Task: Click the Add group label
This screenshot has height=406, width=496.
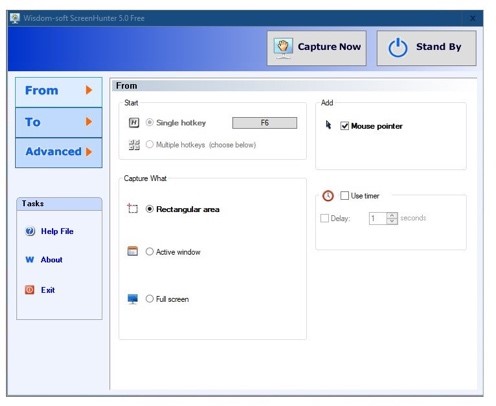Action: click(327, 103)
